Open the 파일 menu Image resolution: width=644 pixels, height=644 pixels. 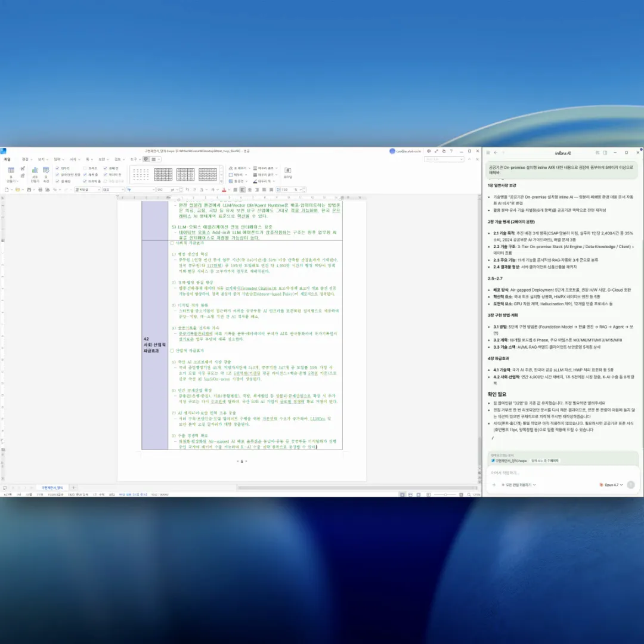click(7, 159)
